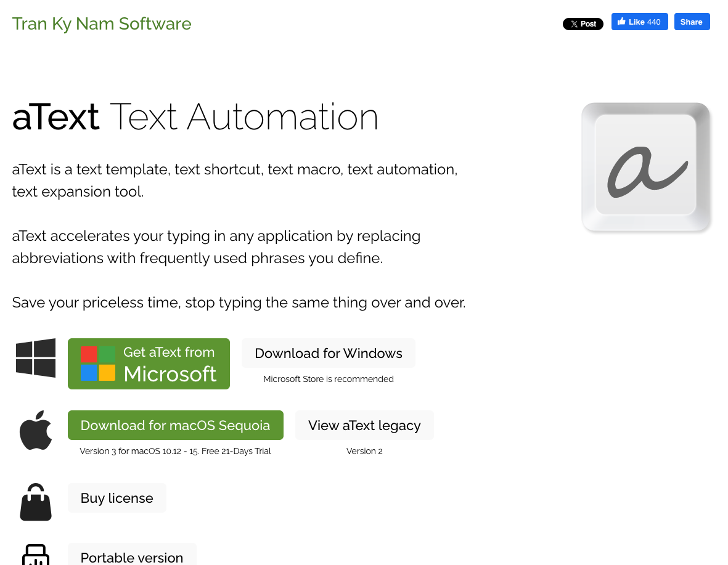Click the aText keyboard key image
Viewport: 728px width, 565px height.
[646, 167]
